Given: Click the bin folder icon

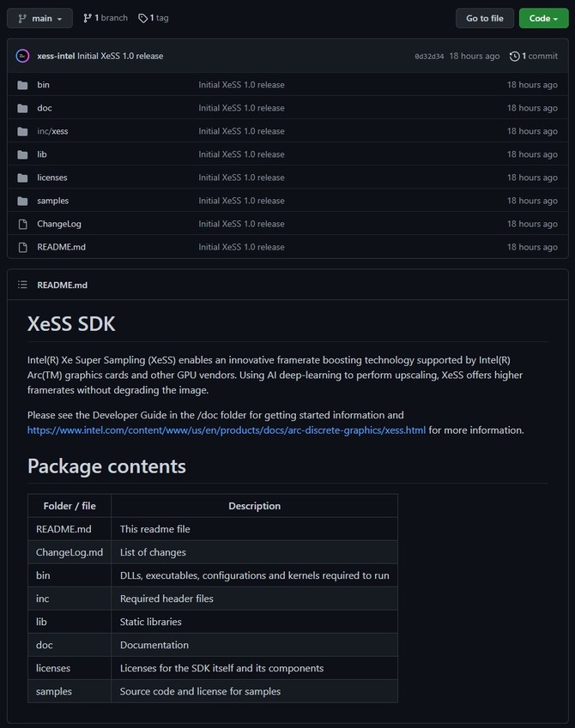Looking at the screenshot, I should [22, 85].
